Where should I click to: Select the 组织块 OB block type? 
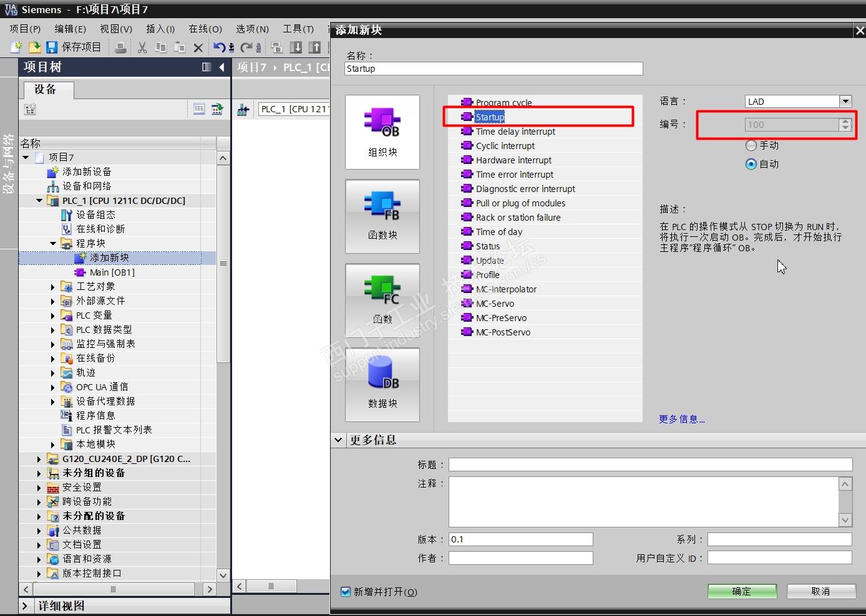coord(382,132)
